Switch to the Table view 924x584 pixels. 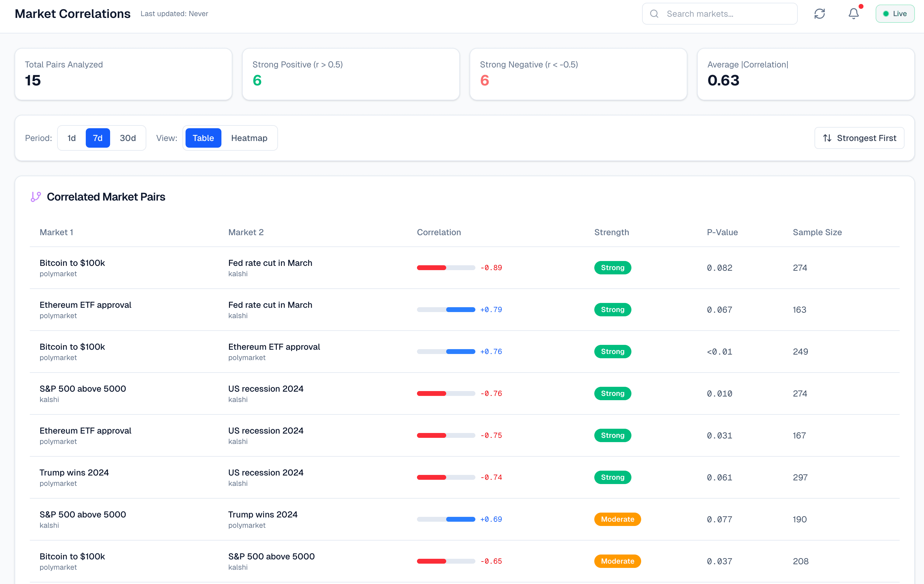tap(203, 138)
